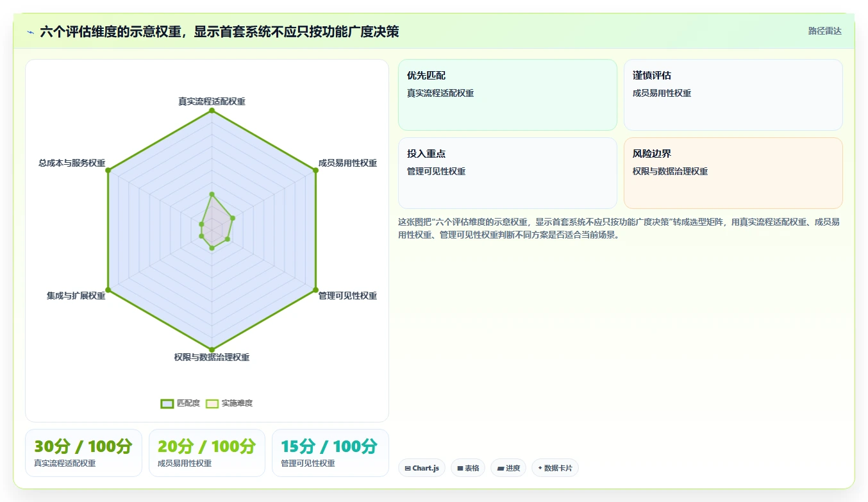Click 真实流程适配权重 label under 30分 score
Viewport: 868px width, 502px height.
point(65,463)
